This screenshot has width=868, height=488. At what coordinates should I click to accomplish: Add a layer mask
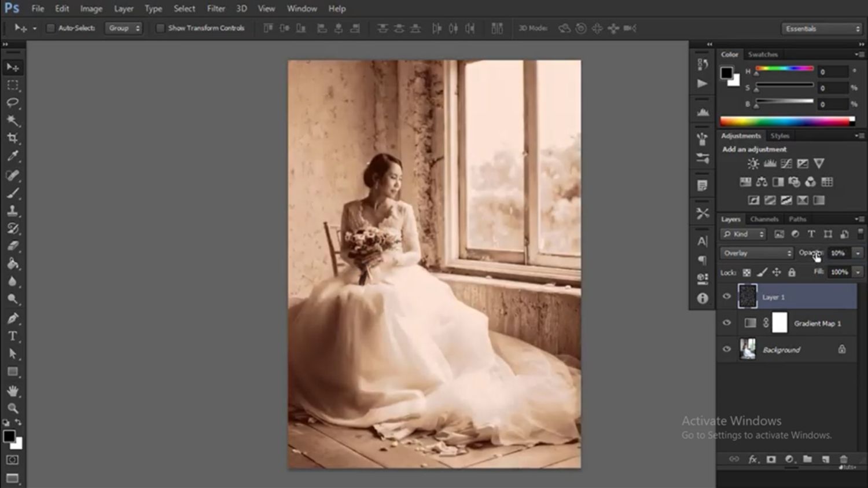tap(771, 459)
